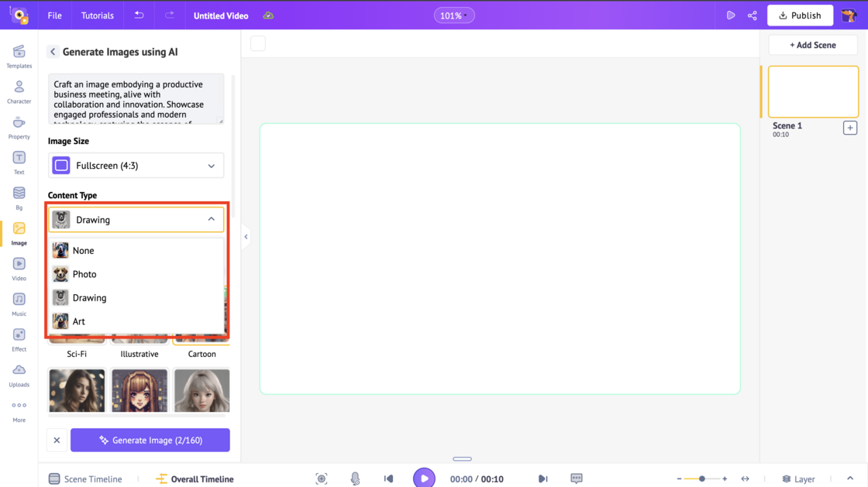
Task: Click the share icon in the top bar
Action: pos(752,15)
